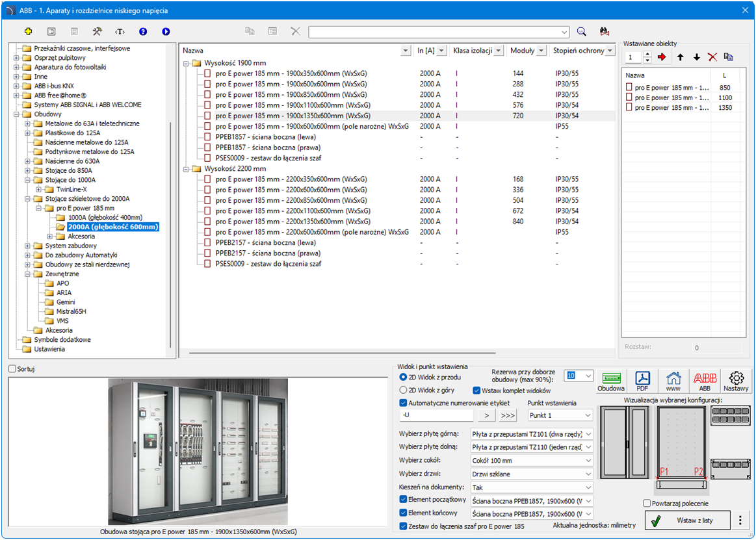Click the blue question mark help icon
Viewport: 756px width, 540px height.
click(143, 31)
